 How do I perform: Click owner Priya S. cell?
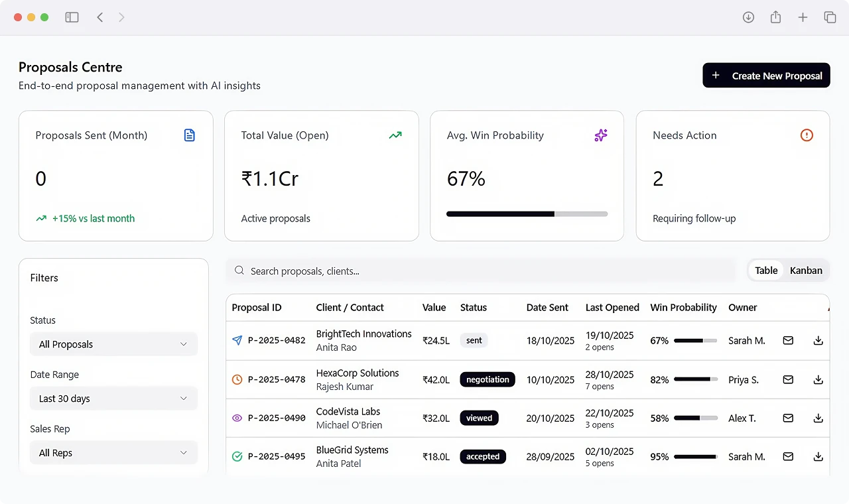point(744,379)
